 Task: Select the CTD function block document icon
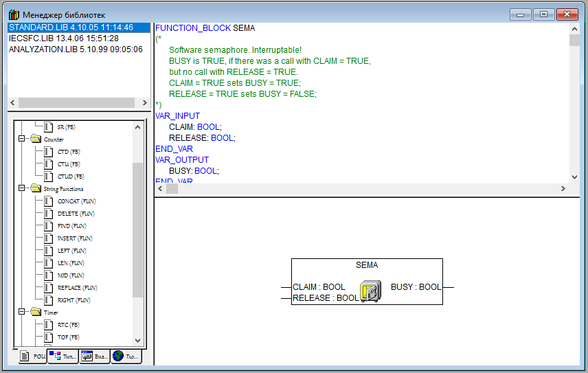48,152
